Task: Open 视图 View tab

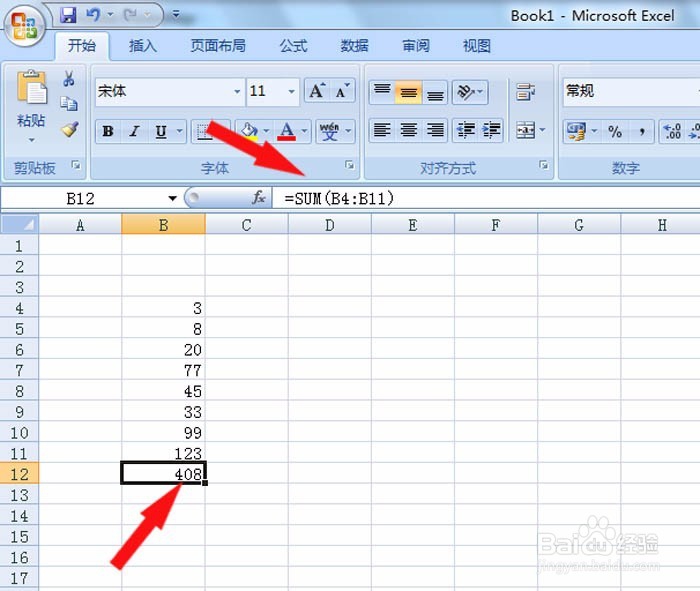Action: [477, 46]
